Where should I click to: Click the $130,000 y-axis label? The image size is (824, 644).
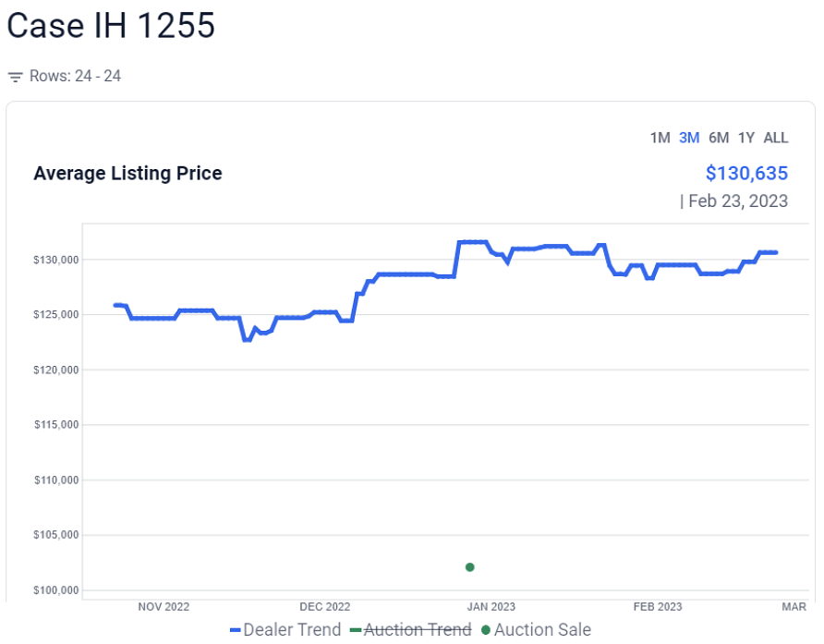coord(55,260)
